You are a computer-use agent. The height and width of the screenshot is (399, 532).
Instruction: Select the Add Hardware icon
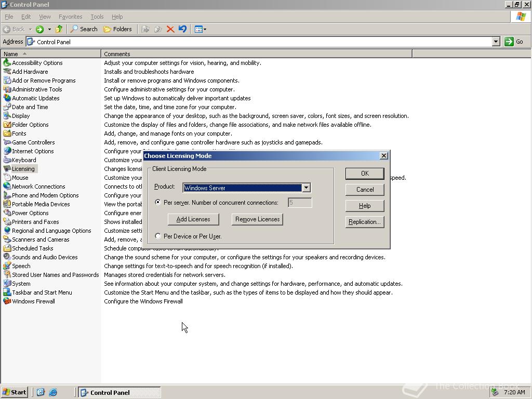(x=7, y=72)
